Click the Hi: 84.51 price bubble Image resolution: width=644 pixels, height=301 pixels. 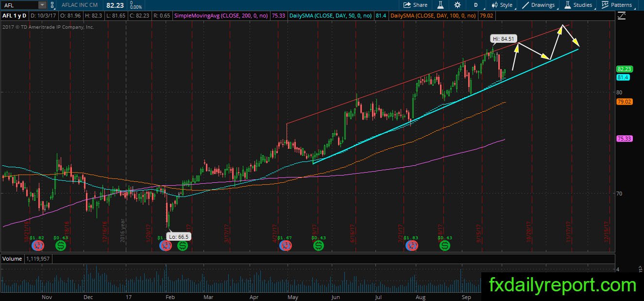[x=503, y=38]
